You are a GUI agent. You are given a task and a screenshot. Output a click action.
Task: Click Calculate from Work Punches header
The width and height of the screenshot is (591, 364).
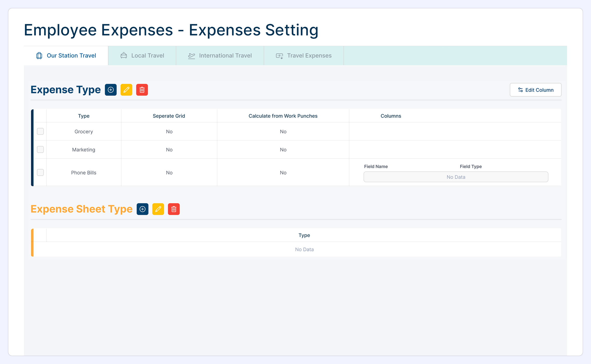point(283,116)
